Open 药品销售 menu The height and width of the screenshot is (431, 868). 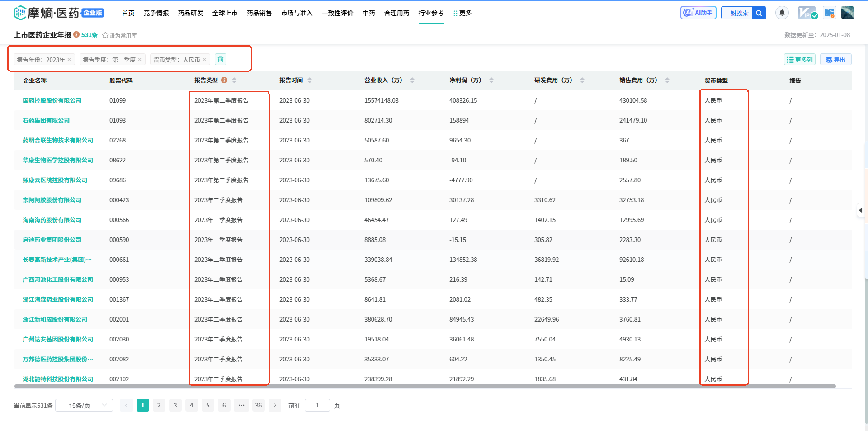259,13
